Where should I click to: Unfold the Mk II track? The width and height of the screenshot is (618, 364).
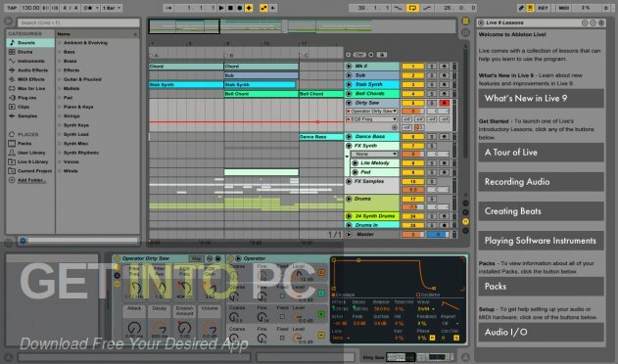tap(349, 67)
